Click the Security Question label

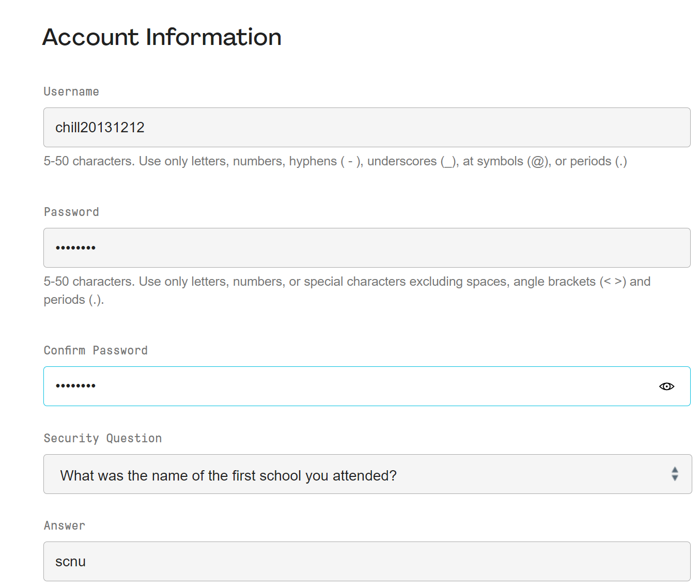[x=102, y=438]
